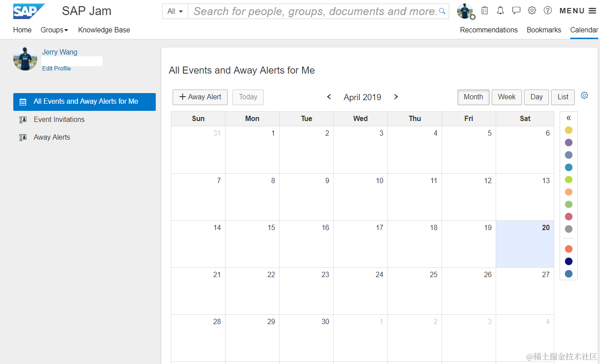Open the user avatar menu in header
Image resolution: width=600 pixels, height=364 pixels.
pos(466,11)
